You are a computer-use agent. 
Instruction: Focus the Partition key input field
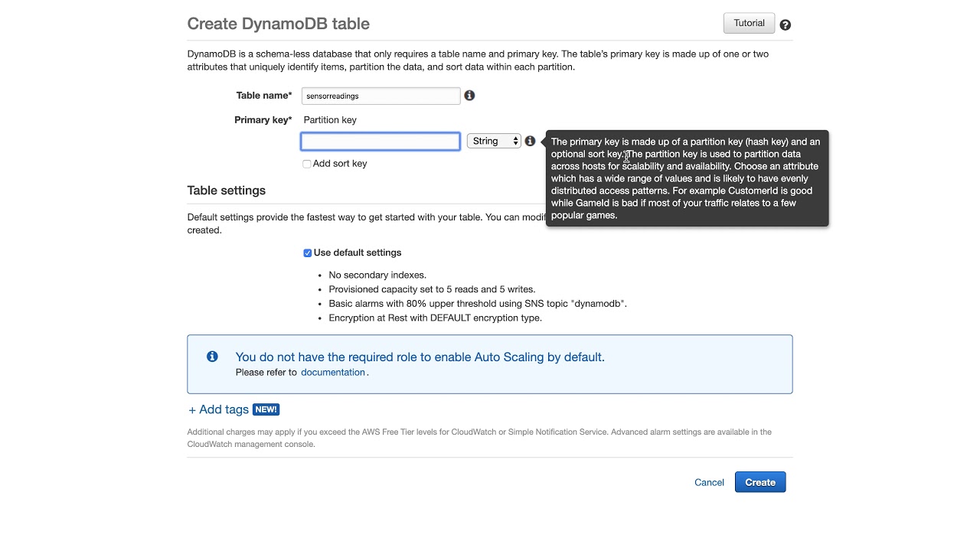(x=381, y=141)
